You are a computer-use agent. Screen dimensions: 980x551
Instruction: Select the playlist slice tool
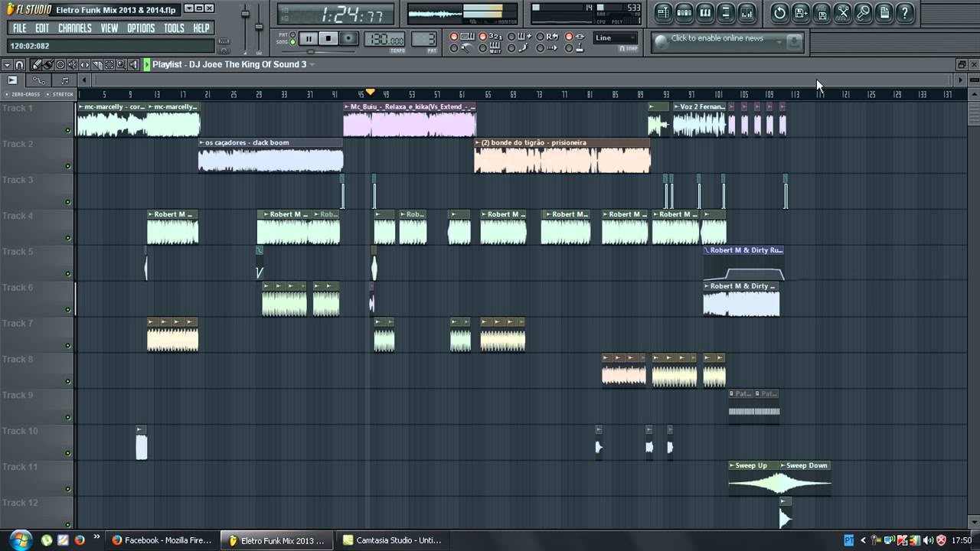point(96,65)
